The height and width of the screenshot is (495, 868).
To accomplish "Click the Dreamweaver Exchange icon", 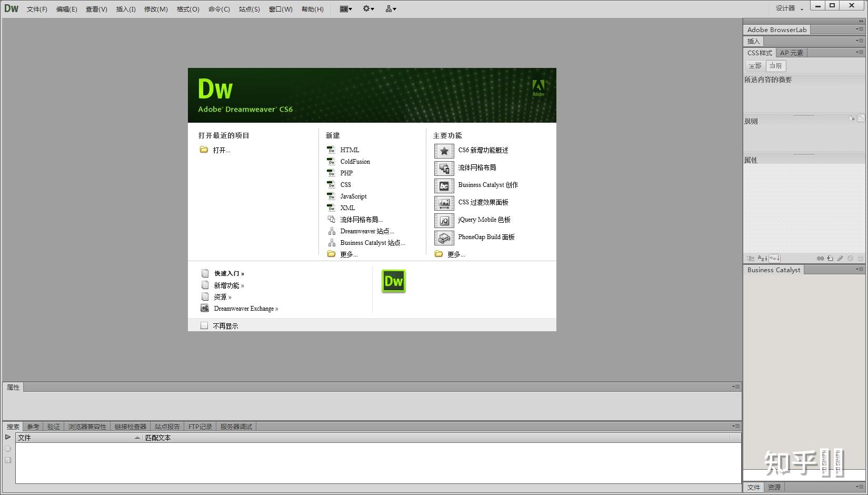I will [x=205, y=308].
